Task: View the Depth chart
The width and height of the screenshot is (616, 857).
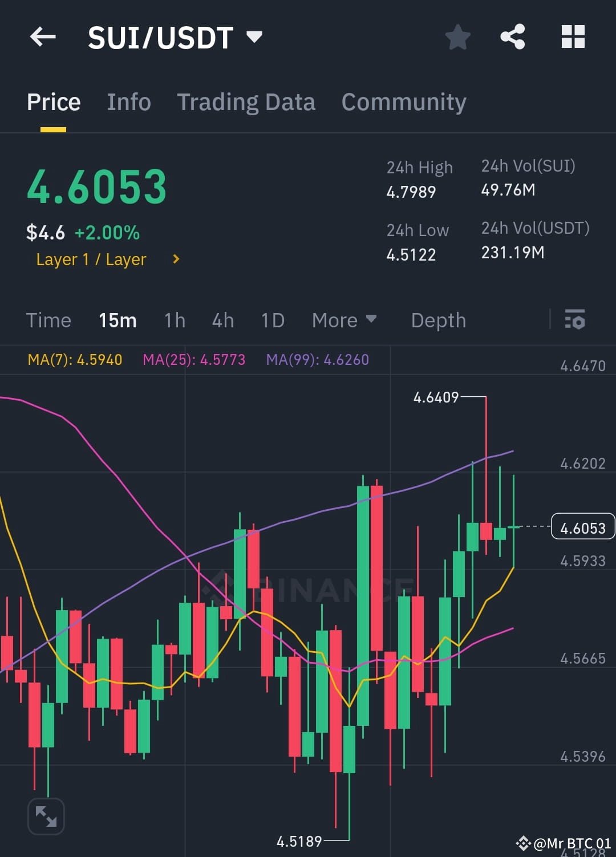Action: [x=438, y=320]
